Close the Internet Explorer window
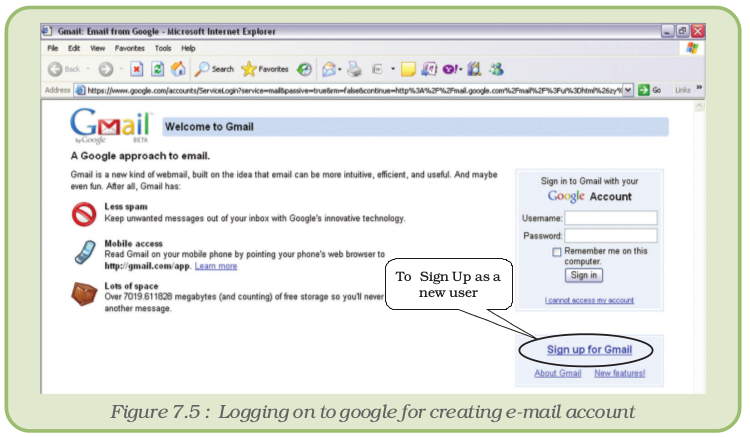The image size is (750, 437). point(698,32)
